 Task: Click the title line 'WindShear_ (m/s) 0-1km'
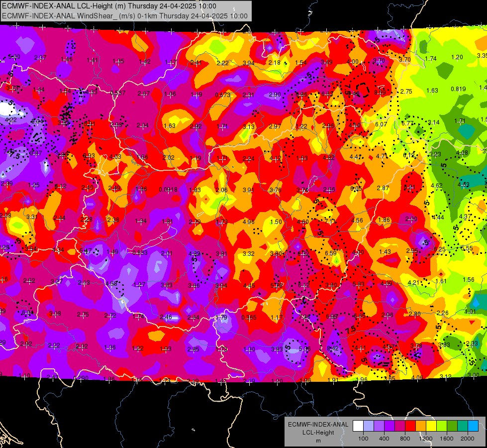click(x=116, y=16)
